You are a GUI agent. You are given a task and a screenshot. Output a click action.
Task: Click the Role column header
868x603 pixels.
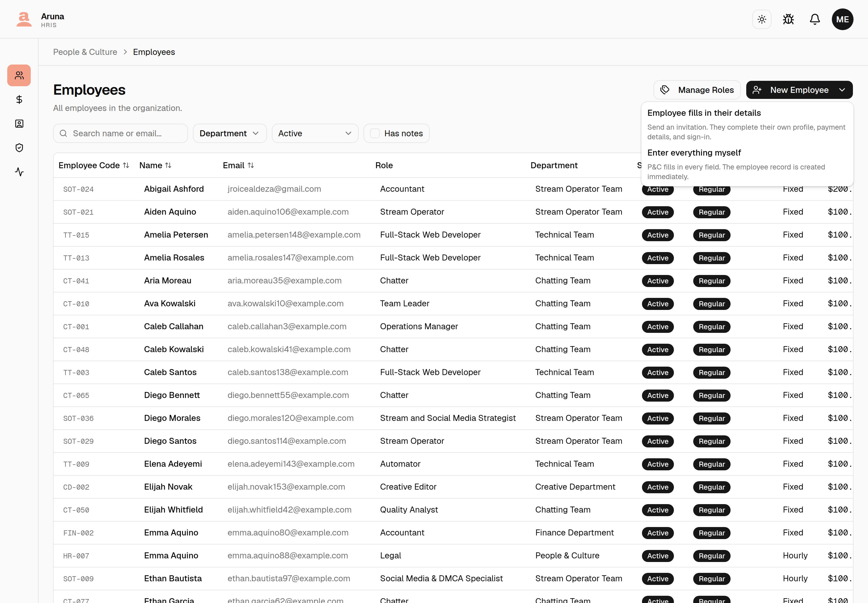[x=384, y=166]
